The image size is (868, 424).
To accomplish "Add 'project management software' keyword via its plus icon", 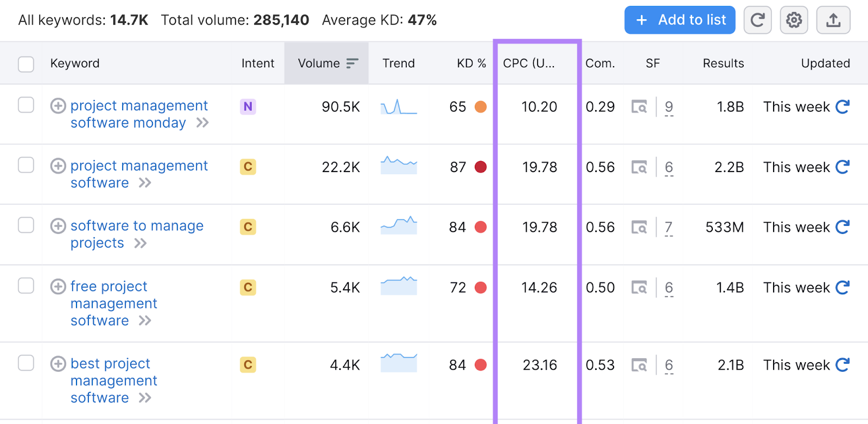I will pyautogui.click(x=58, y=166).
